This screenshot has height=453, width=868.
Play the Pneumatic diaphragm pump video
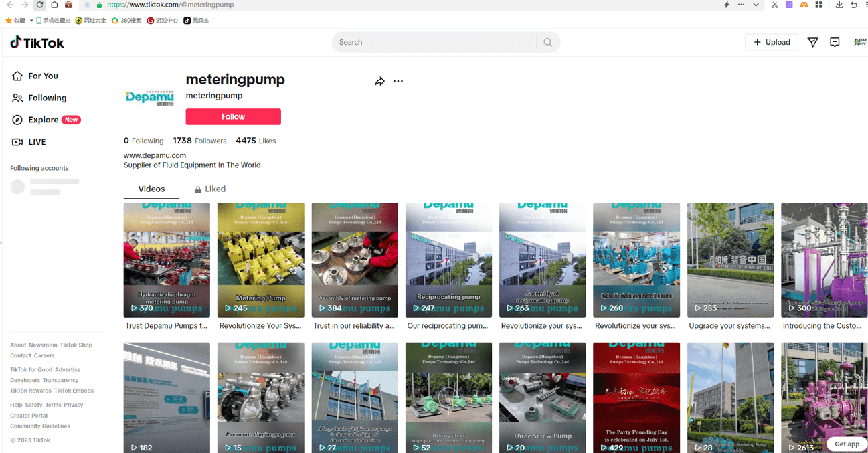261,397
